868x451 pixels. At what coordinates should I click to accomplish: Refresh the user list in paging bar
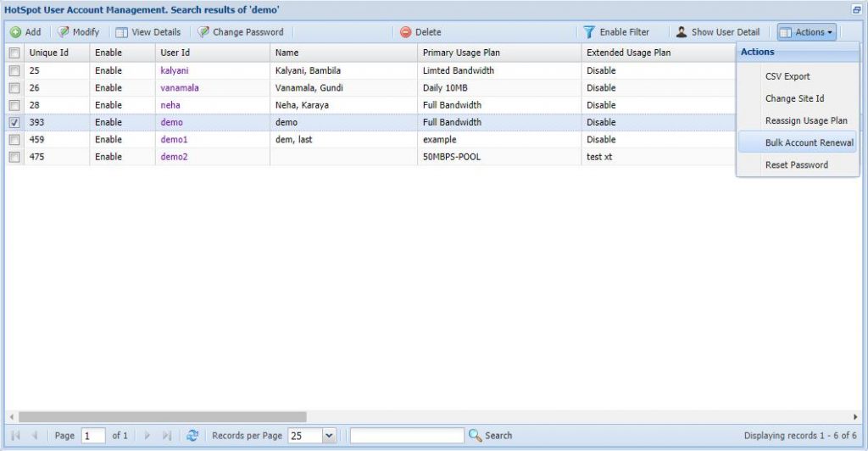(x=192, y=435)
